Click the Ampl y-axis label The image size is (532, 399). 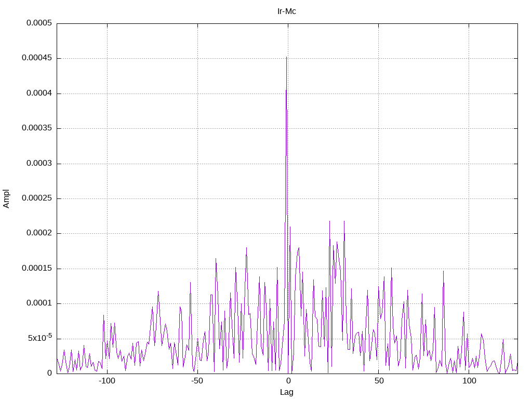6,199
